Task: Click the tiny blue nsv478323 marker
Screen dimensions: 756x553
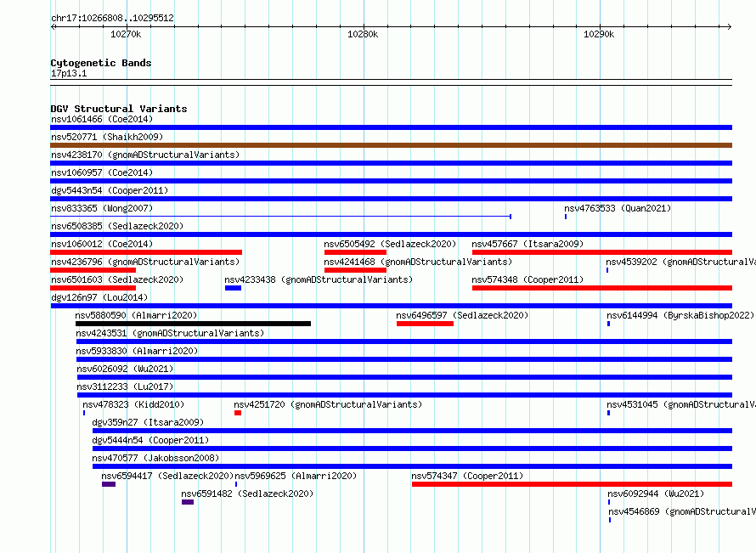Action: 84,413
